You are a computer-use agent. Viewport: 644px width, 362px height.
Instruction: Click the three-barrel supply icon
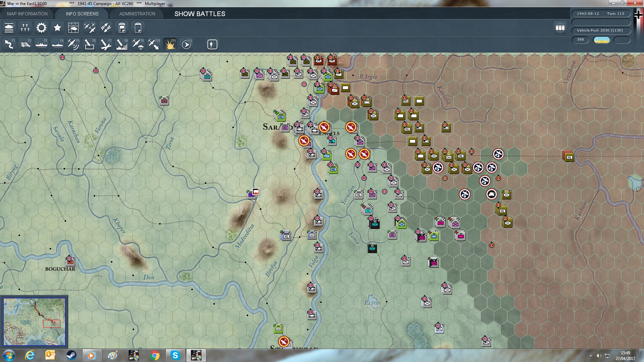click(x=560, y=27)
